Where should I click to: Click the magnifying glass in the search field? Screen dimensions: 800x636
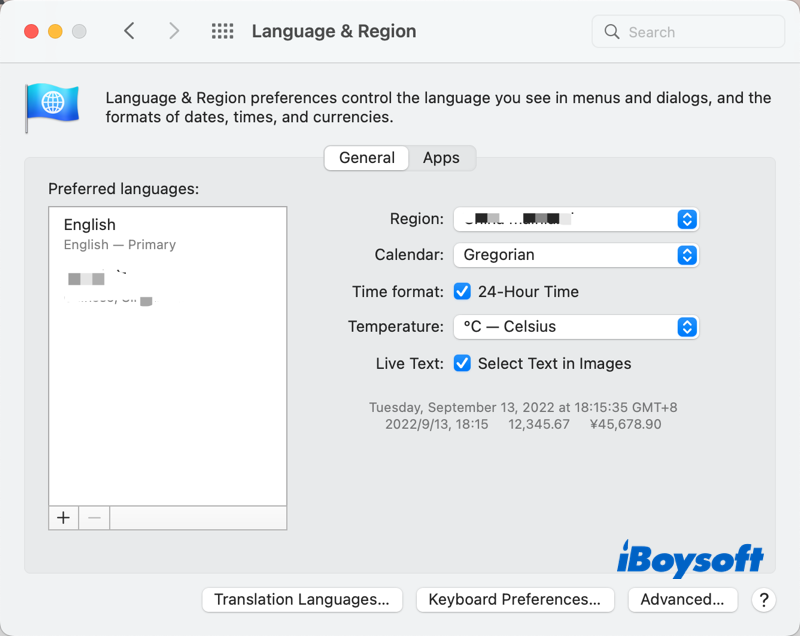pyautogui.click(x=611, y=31)
